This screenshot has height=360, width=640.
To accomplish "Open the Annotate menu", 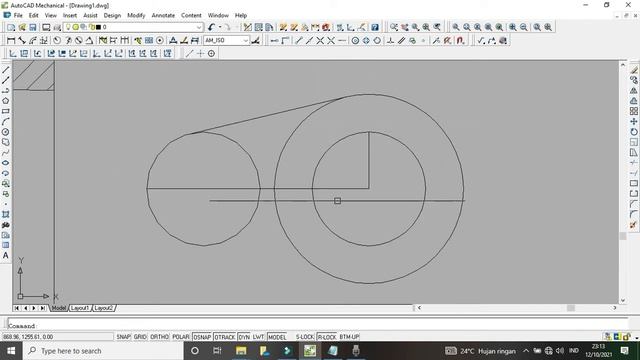I will [x=163, y=16].
